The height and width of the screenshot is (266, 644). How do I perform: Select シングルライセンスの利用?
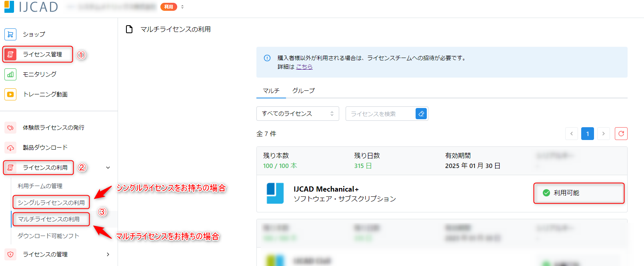tap(51, 203)
